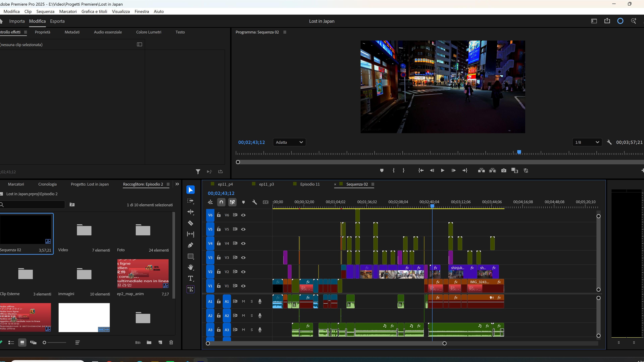This screenshot has height=362, width=644.
Task: Toggle lock on V5 track
Action: coord(219,229)
